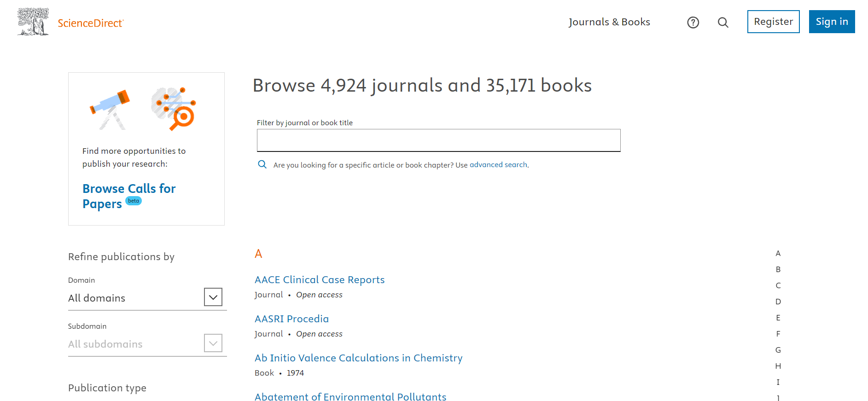Open the advanced search link
The width and height of the screenshot is (868, 401).
point(498,165)
